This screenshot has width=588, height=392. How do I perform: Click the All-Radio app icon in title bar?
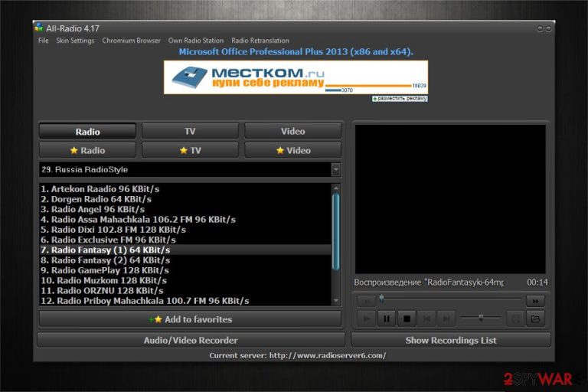point(38,28)
